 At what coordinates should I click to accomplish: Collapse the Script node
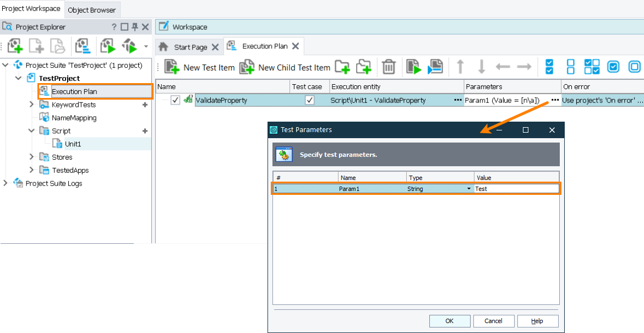point(32,130)
